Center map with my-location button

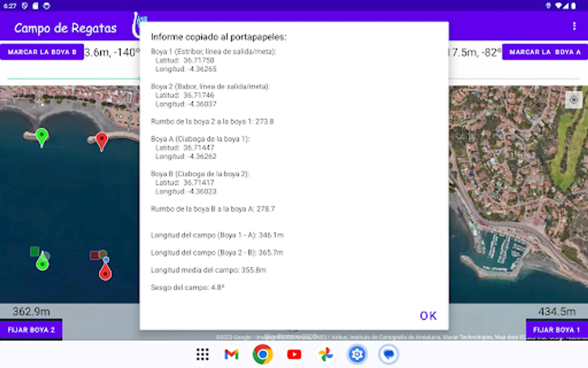click(x=574, y=99)
